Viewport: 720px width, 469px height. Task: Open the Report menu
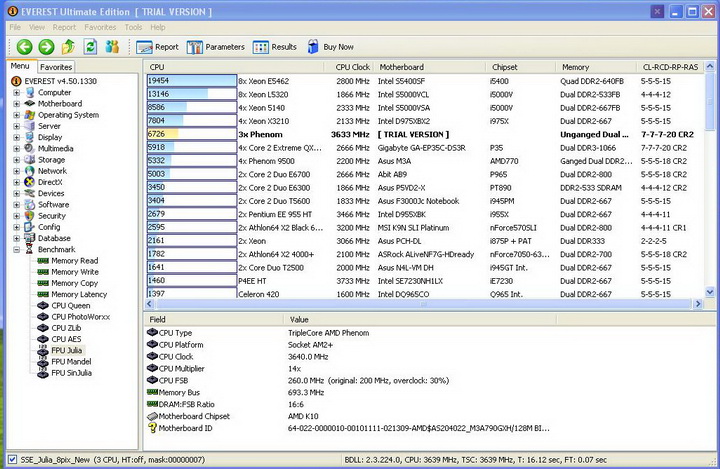(x=64, y=27)
